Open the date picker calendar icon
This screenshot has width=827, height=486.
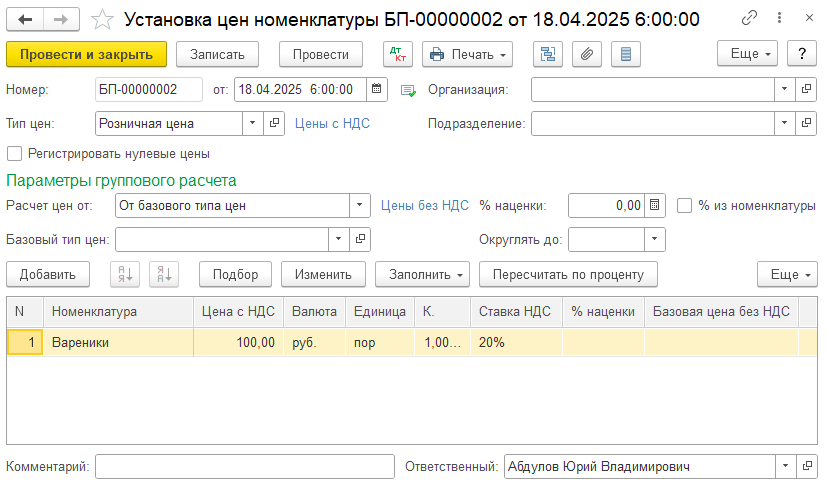point(376,89)
